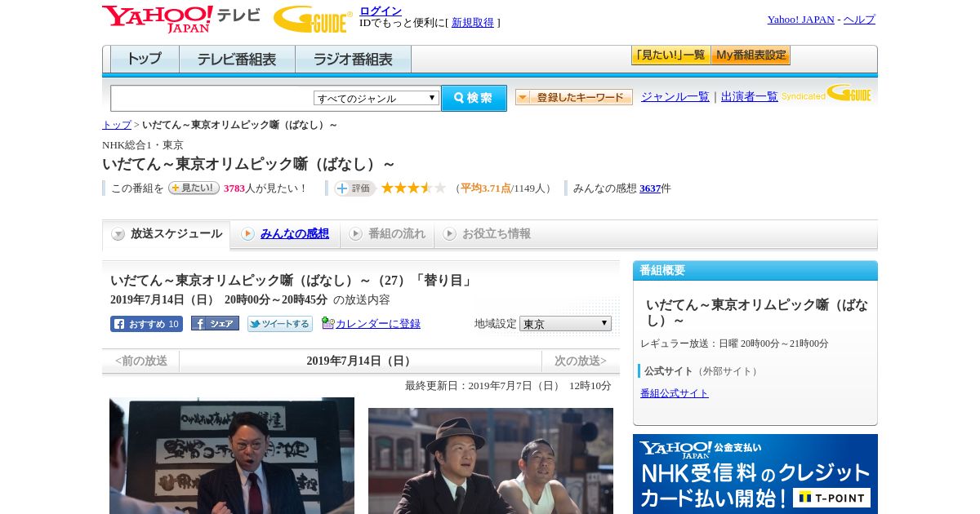This screenshot has height=514, width=980.
Task: Go to 次の放送> next broadcast
Action: click(581, 361)
